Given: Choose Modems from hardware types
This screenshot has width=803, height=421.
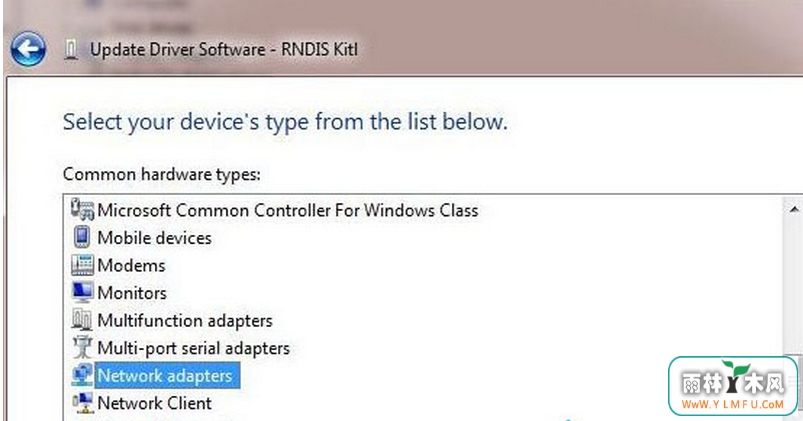Looking at the screenshot, I should point(131,265).
